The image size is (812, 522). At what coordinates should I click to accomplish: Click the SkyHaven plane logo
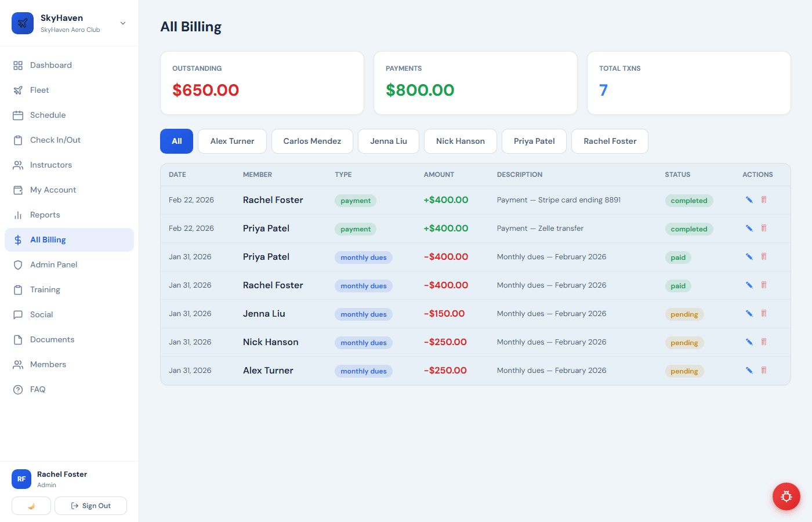pyautogui.click(x=22, y=23)
